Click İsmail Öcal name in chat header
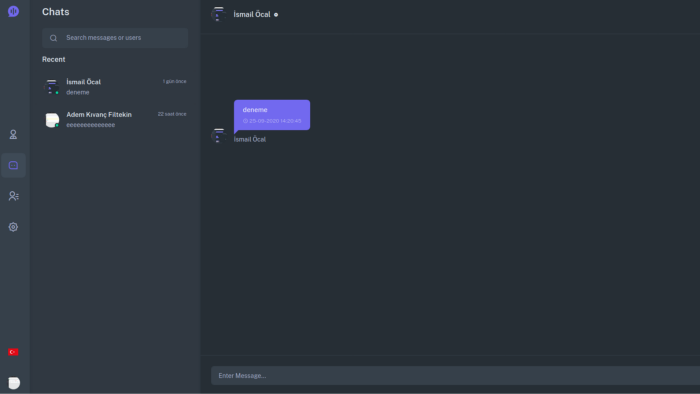700x394 pixels. coord(252,15)
